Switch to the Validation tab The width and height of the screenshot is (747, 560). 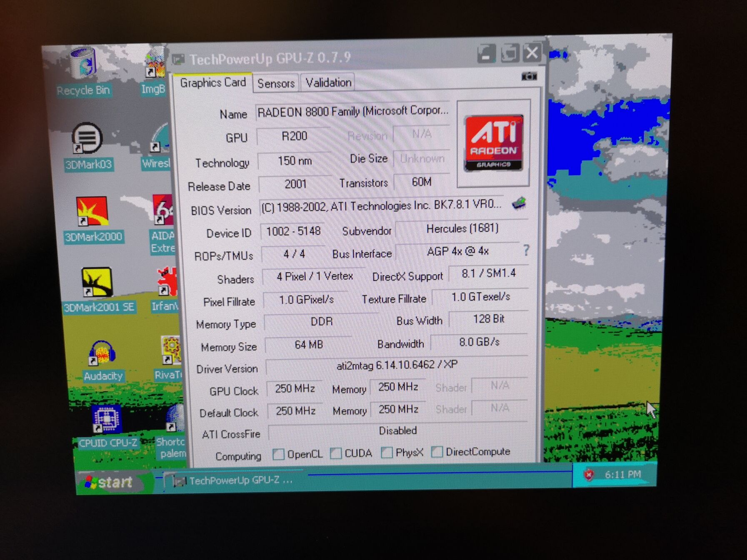point(328,82)
